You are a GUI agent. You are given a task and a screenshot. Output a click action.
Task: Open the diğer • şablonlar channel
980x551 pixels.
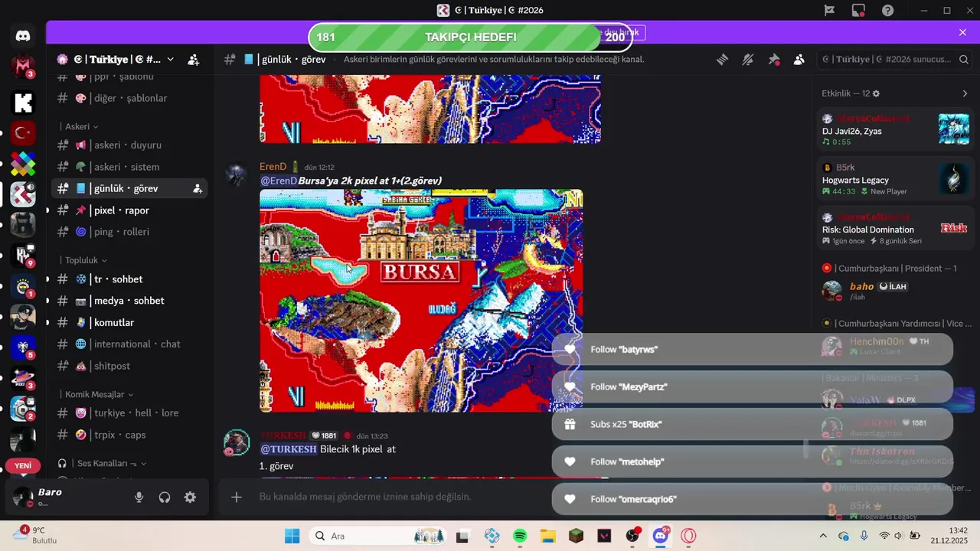tap(129, 98)
